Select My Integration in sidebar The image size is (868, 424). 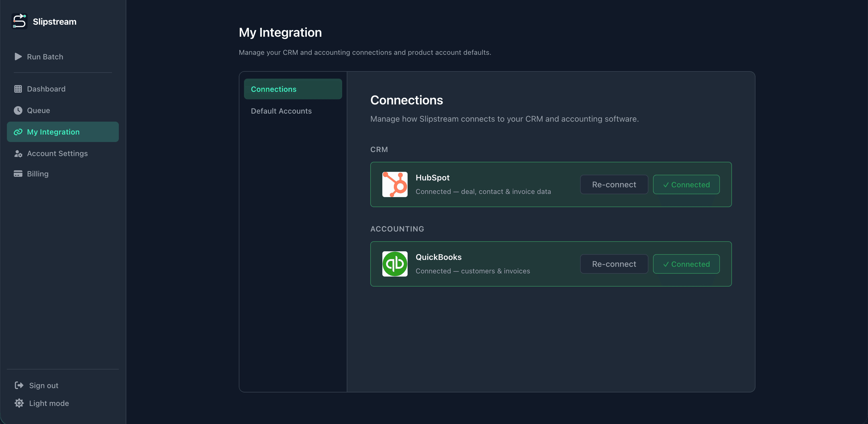[63, 132]
